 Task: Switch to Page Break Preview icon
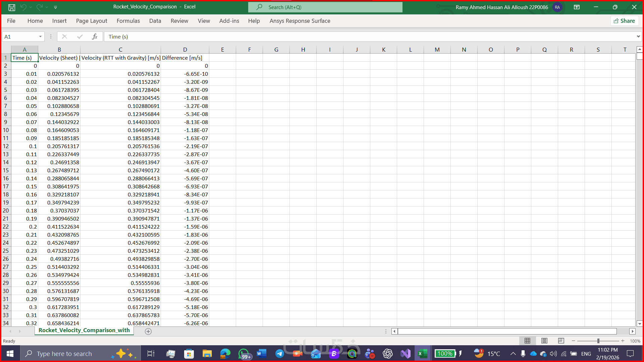coord(561,341)
